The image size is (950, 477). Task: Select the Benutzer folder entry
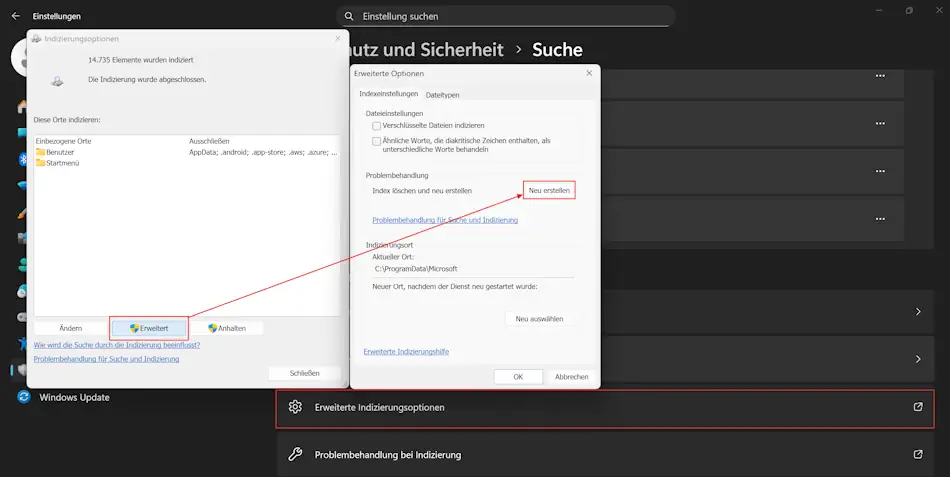coord(55,152)
